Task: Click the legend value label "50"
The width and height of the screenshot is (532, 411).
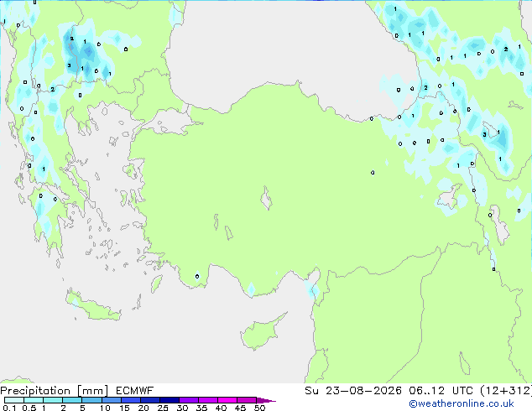Action: (x=260, y=408)
